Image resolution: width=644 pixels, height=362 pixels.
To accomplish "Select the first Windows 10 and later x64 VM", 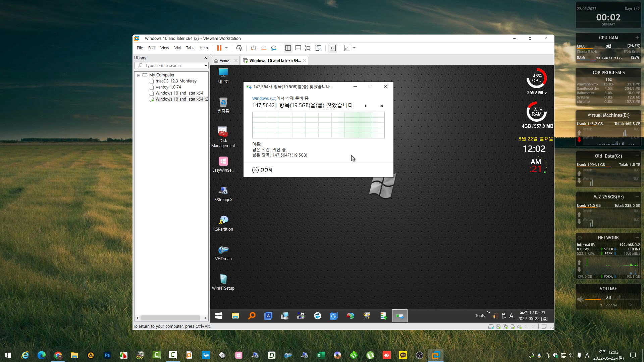I will [179, 93].
